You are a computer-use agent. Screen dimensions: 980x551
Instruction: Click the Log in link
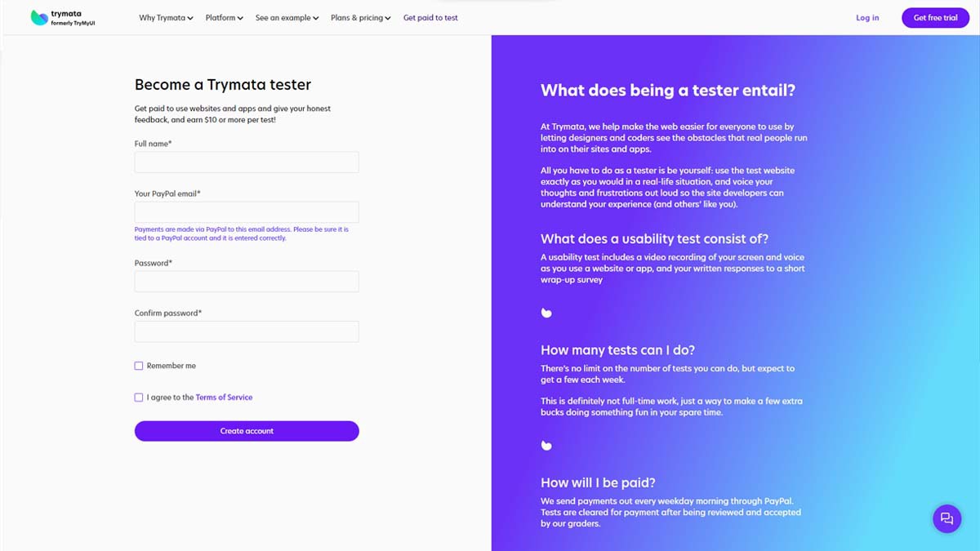click(x=867, y=18)
